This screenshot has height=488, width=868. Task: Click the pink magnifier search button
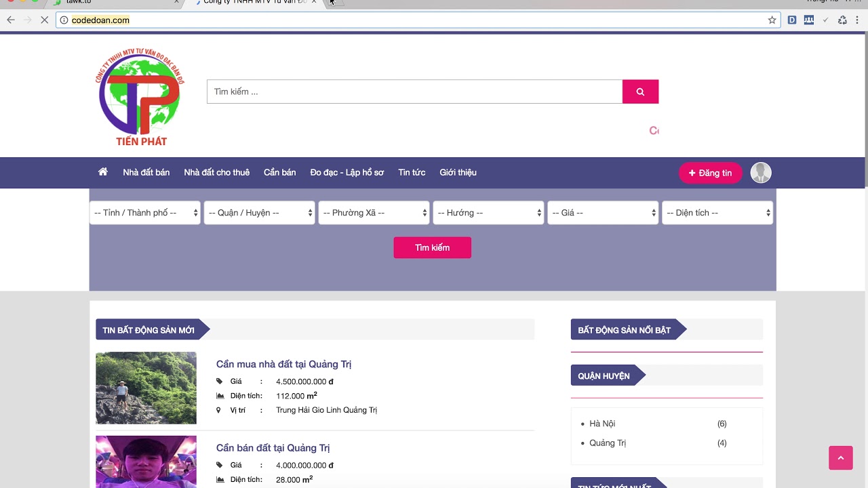(640, 91)
